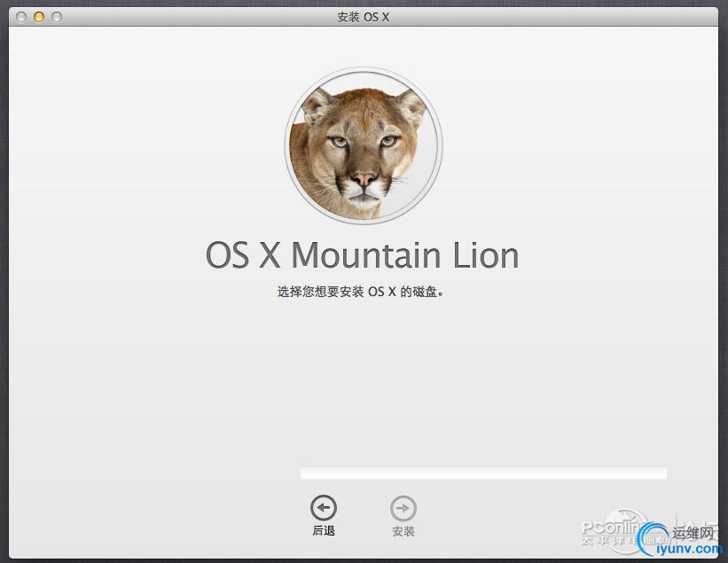The image size is (728, 563).
Task: Click the text 选择您想要安装 OS X 的磁盘。
Action: click(x=361, y=292)
